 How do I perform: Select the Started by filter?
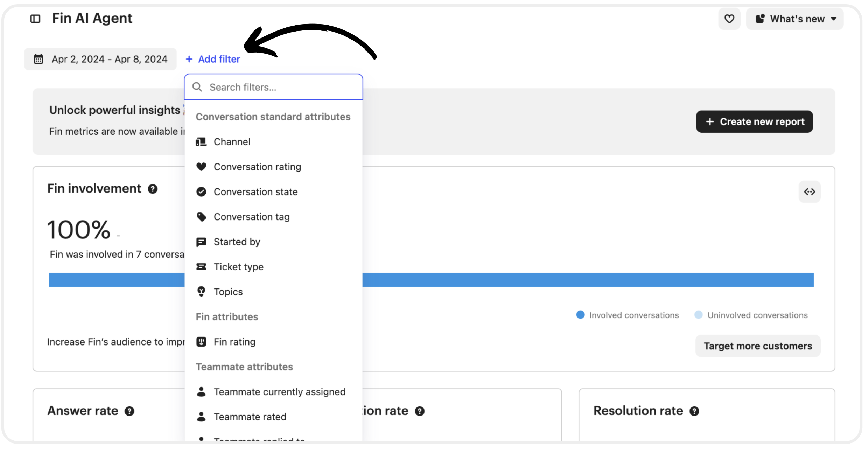273,242
